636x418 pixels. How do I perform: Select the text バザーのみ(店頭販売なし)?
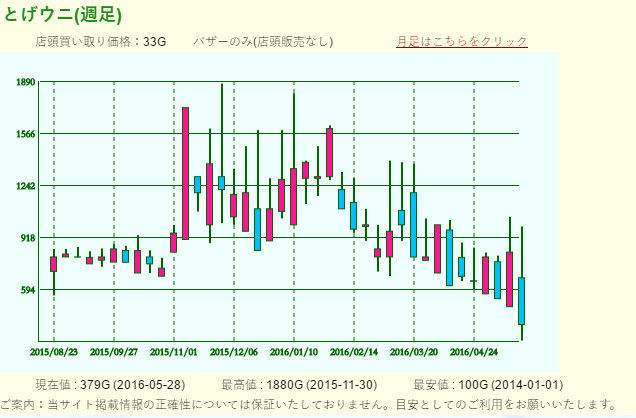click(x=263, y=41)
